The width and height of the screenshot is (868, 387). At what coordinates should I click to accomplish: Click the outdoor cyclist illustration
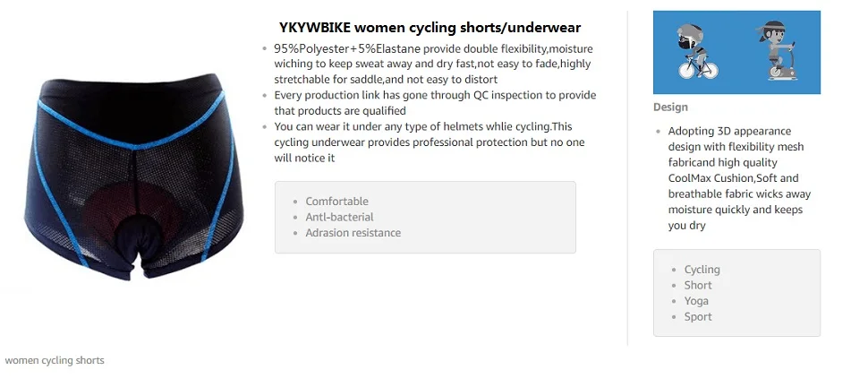coord(696,51)
